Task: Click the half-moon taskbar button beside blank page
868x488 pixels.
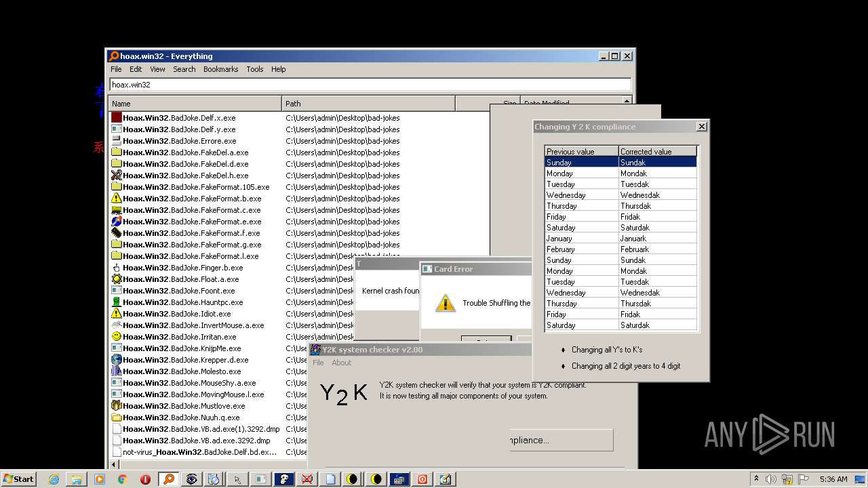Action: tap(352, 479)
